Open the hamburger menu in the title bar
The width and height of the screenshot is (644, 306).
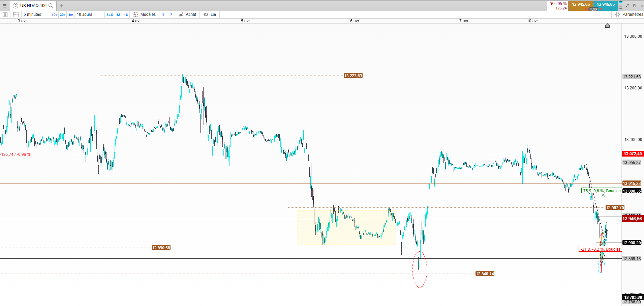[x=5, y=6]
